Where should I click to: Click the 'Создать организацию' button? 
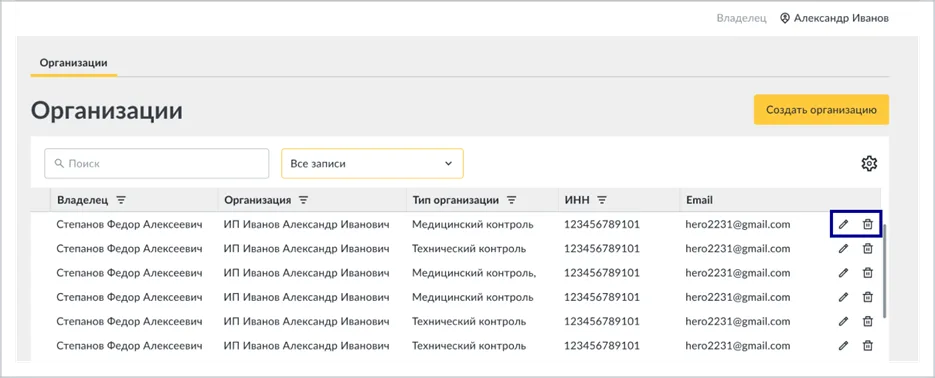(821, 110)
